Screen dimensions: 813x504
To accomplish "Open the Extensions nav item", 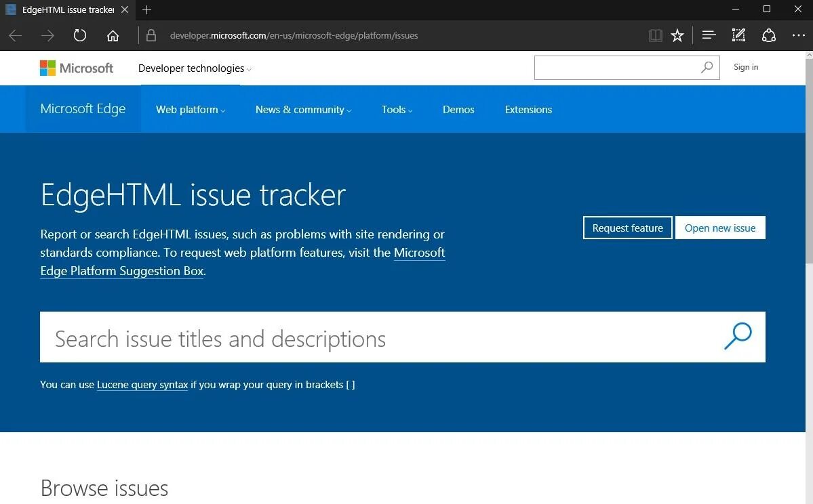I will coord(528,110).
